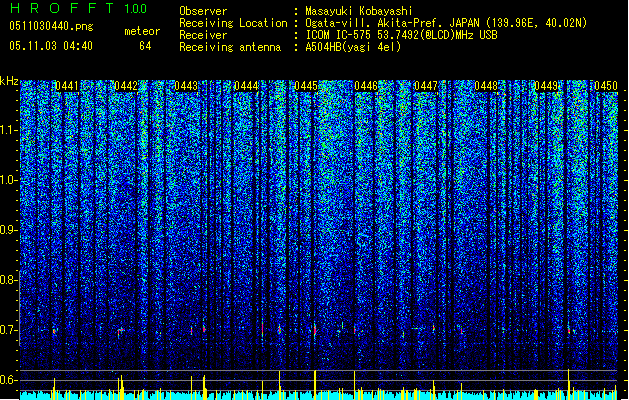Click the 0441 time marker
Screen dimensions: 629x400
tap(67, 86)
